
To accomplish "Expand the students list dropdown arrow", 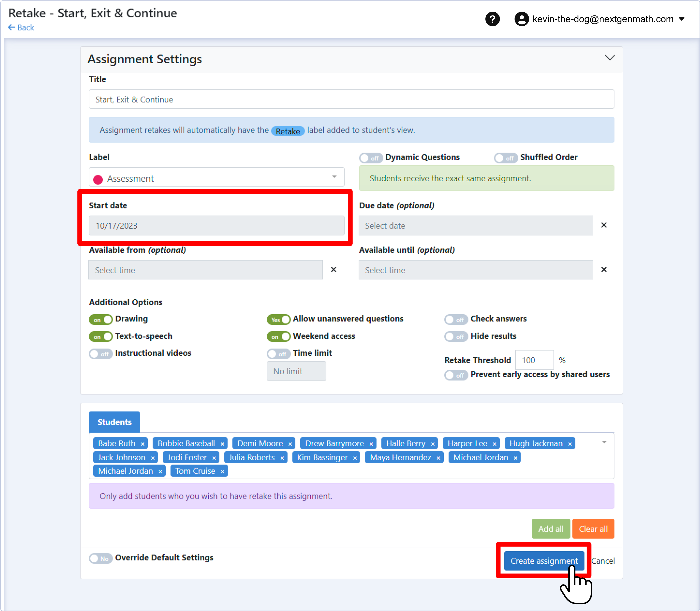I will 604,442.
